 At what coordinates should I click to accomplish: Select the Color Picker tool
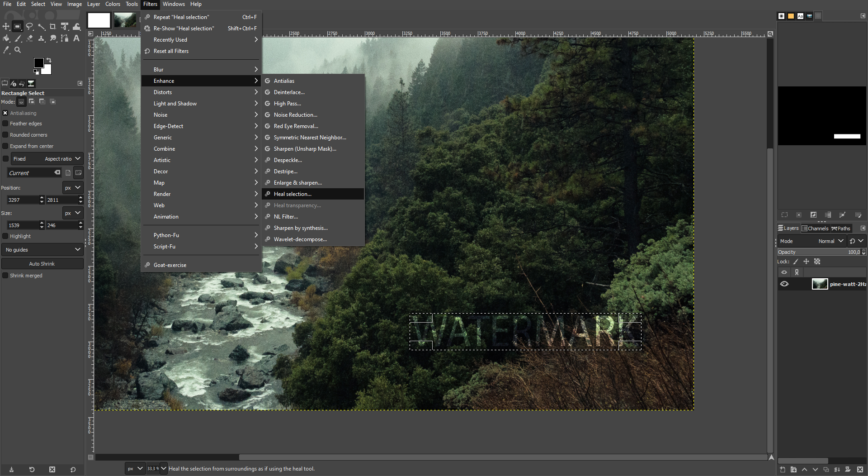6,50
